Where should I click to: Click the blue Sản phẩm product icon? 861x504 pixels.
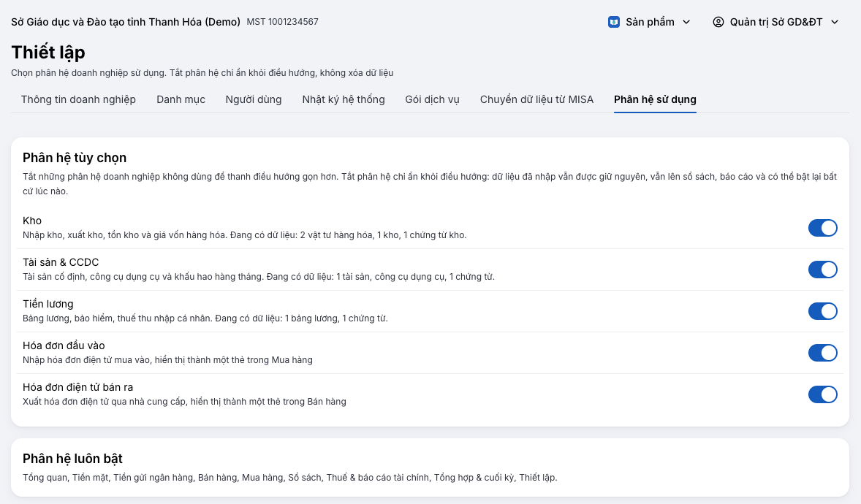coord(614,22)
